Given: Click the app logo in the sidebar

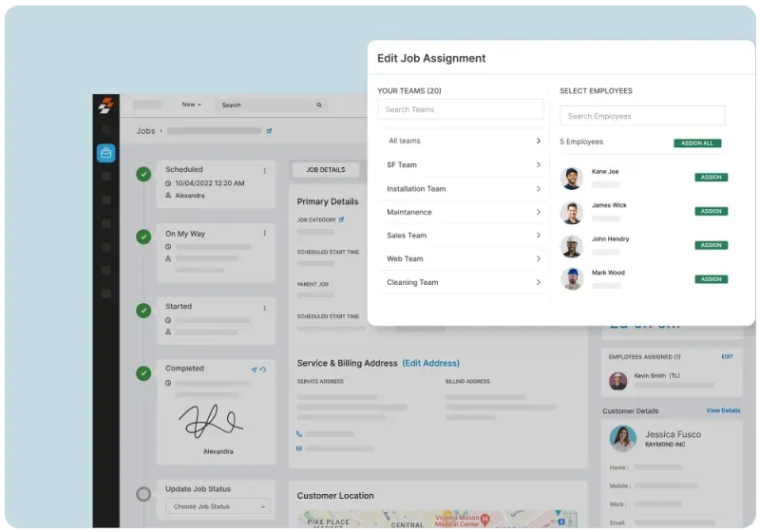Looking at the screenshot, I should click(105, 104).
